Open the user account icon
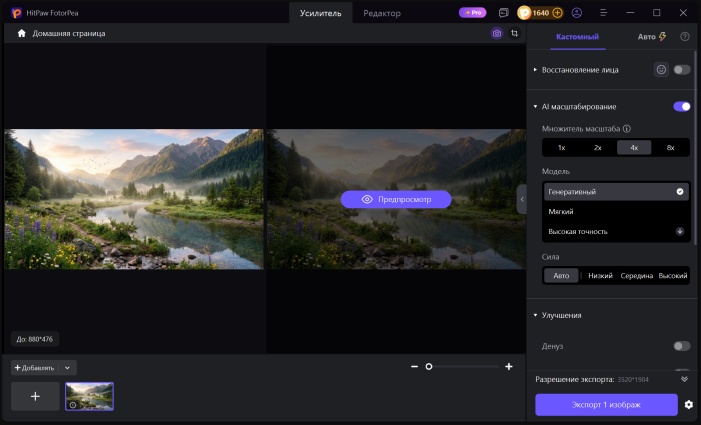701x425 pixels. coord(577,13)
